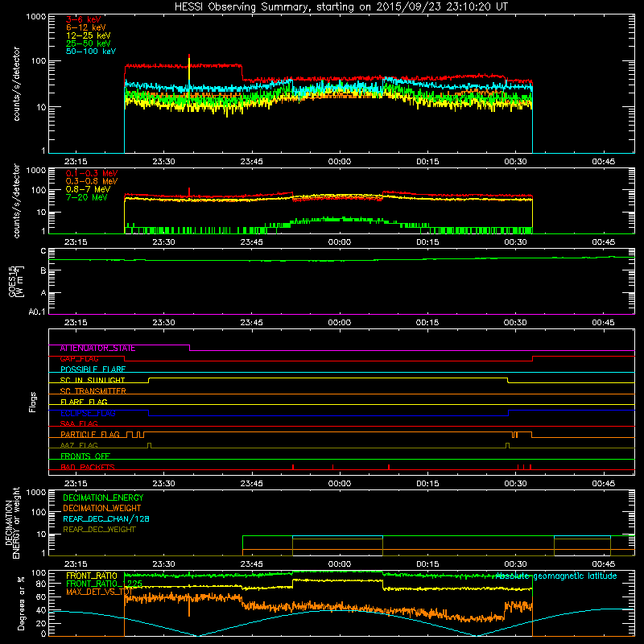
Task: Select the 12-25 keV legend label
Action: [89, 35]
